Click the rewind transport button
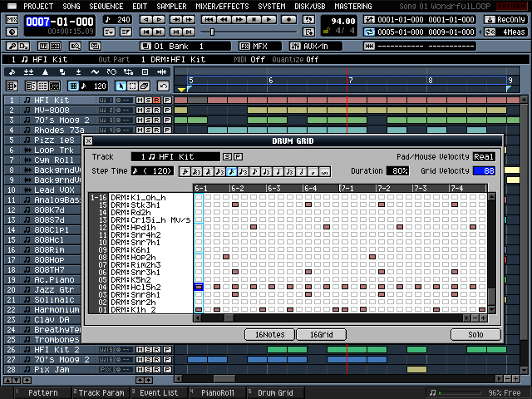The height and width of the screenshot is (399, 532). click(224, 20)
